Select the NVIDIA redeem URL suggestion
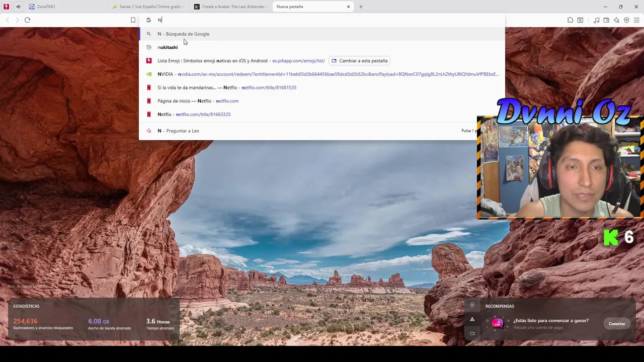Screen dimensions: 644x362 pyautogui.click(x=322, y=74)
